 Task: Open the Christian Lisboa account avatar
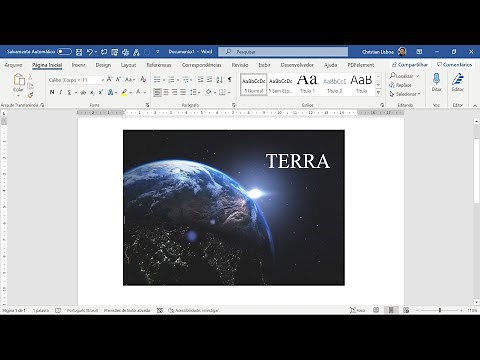pos(402,52)
